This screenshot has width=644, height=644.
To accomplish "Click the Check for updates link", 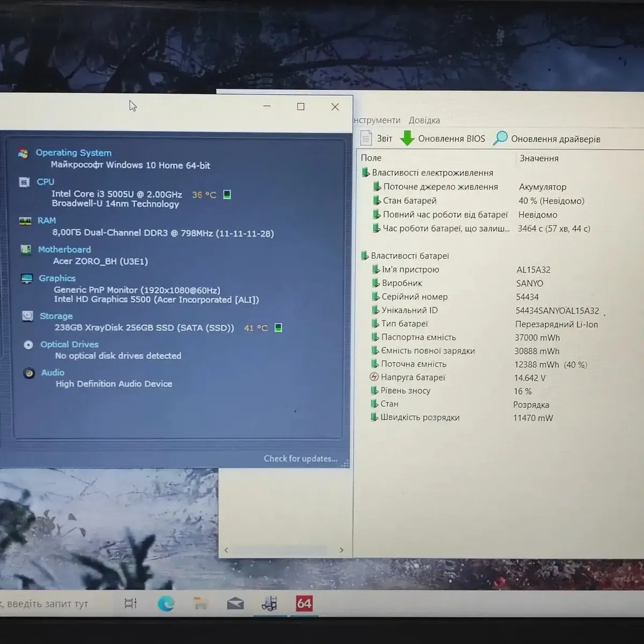I will (301, 458).
